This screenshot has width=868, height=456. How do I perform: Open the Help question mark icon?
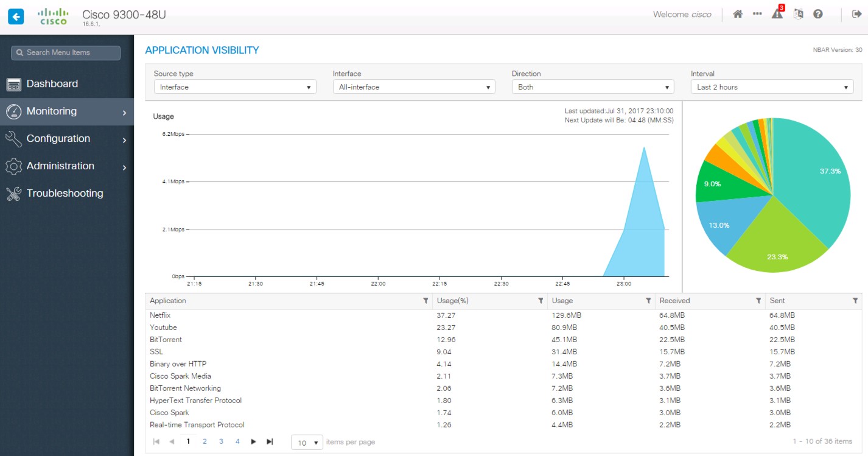pyautogui.click(x=818, y=15)
